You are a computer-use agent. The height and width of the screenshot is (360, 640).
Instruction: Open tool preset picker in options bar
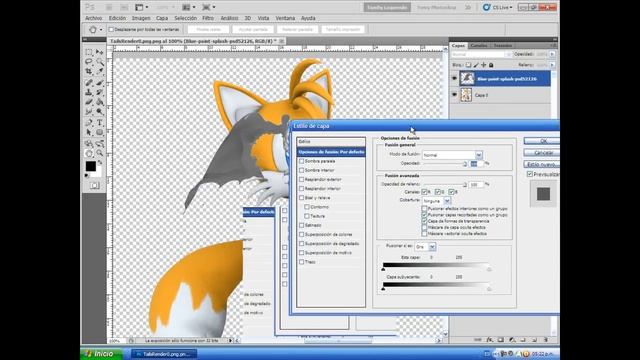pyautogui.click(x=95, y=30)
